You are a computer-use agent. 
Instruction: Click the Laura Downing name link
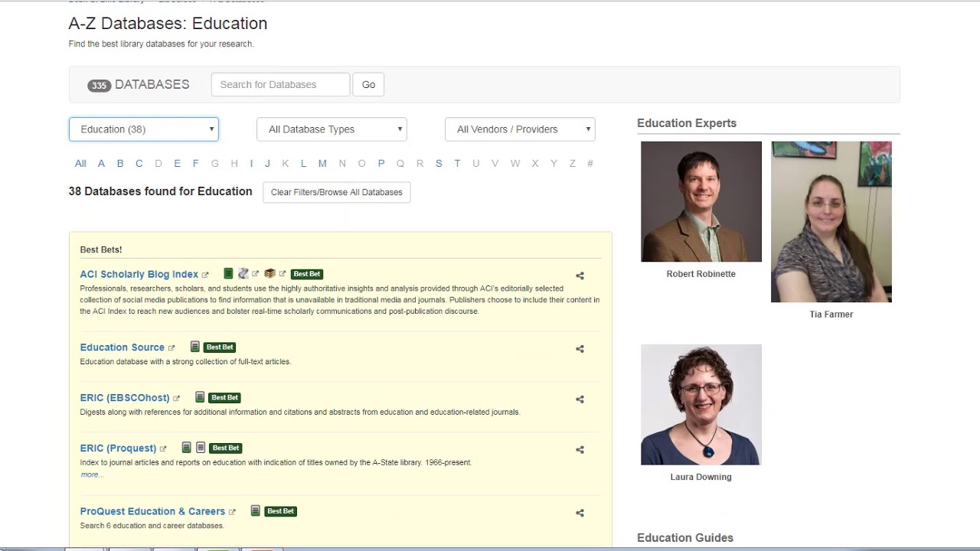pyautogui.click(x=701, y=477)
